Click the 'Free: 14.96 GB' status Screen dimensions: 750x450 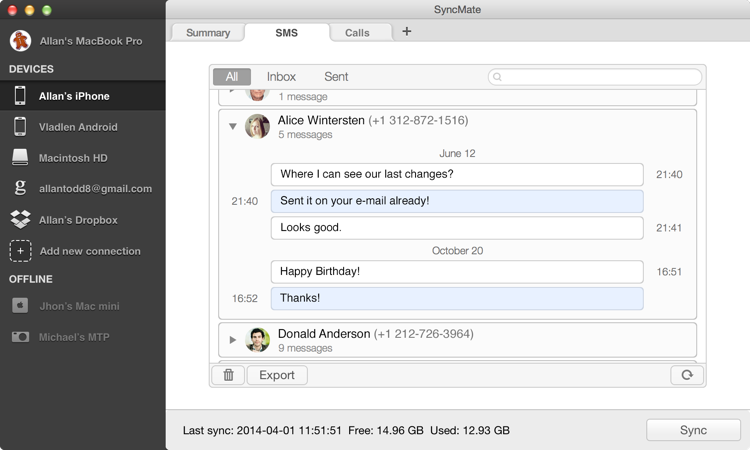[x=386, y=430]
